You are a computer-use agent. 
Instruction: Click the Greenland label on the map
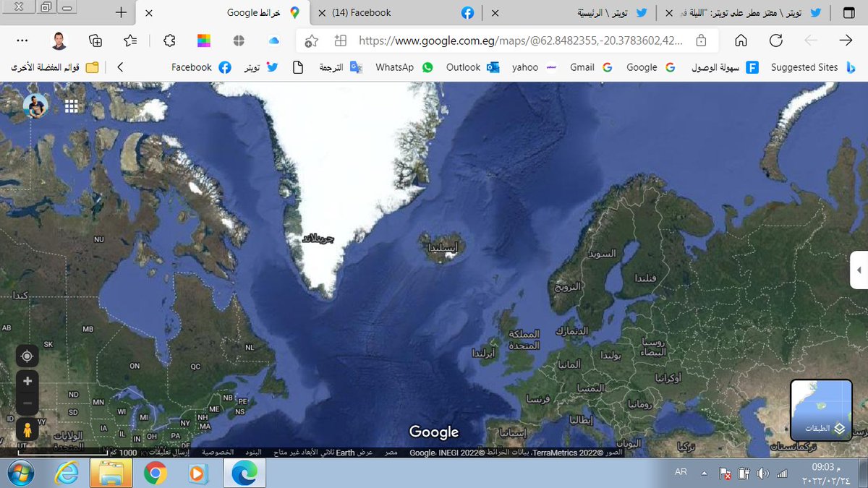pos(319,239)
